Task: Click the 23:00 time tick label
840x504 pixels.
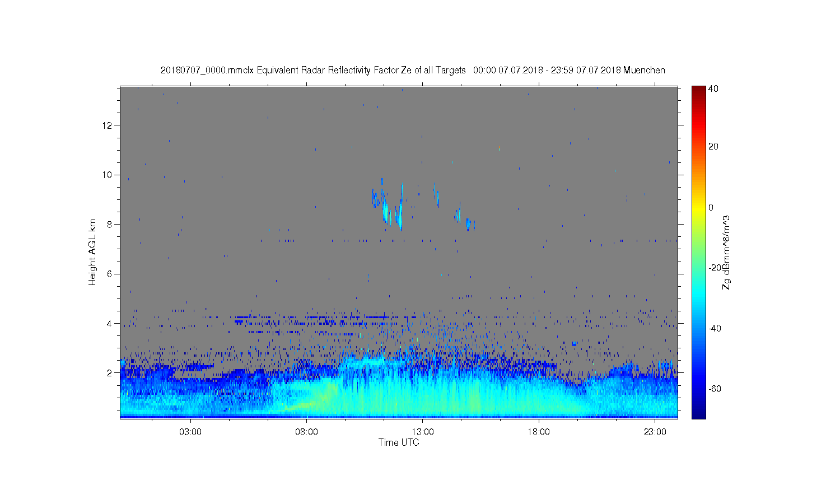Action: 655,432
